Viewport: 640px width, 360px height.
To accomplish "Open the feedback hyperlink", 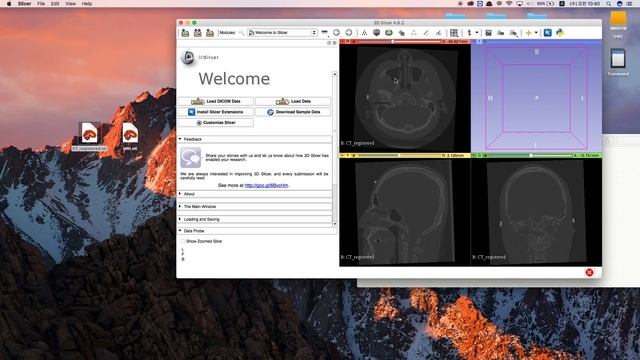I will [266, 185].
